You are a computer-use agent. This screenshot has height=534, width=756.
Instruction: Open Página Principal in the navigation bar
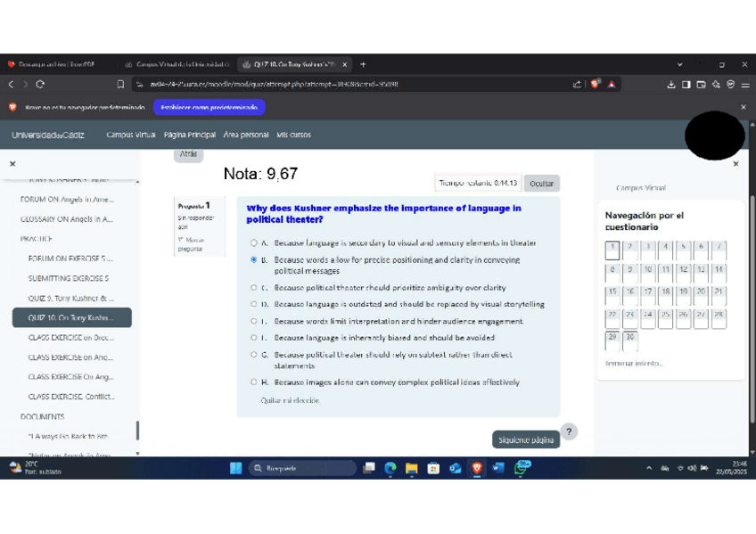coord(189,135)
